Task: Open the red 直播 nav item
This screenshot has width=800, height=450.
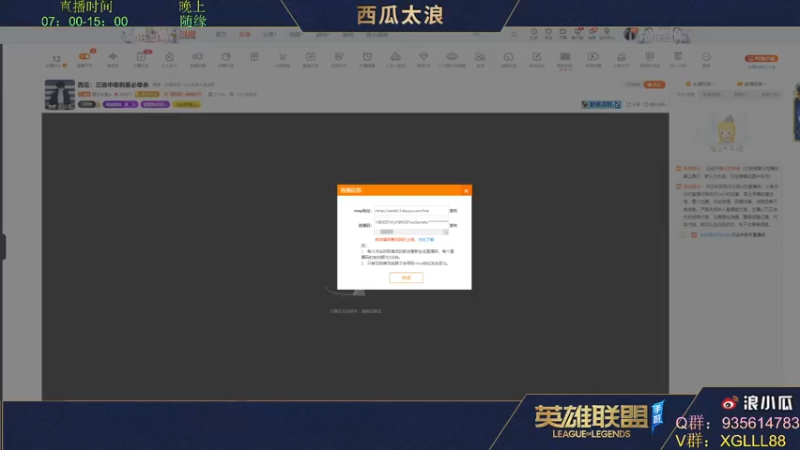Action: [245, 35]
